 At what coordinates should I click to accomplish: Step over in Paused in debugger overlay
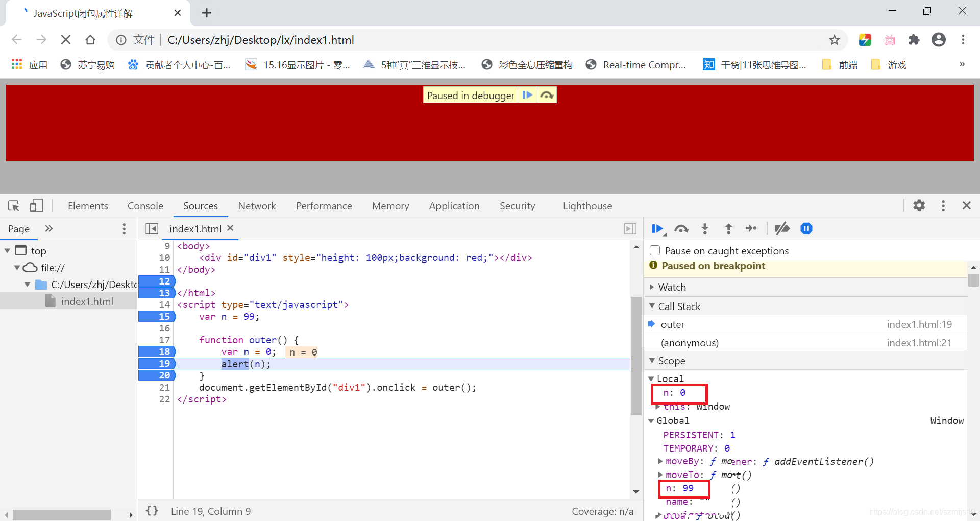[547, 95]
